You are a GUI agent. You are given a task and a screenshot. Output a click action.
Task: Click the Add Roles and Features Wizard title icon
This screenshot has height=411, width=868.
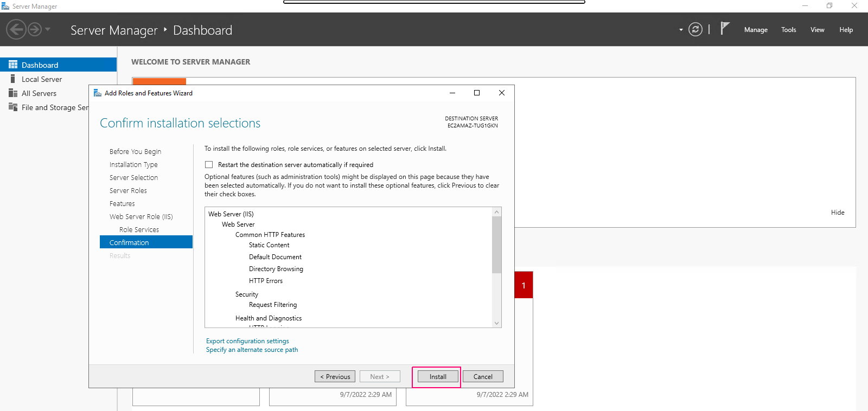pos(98,93)
